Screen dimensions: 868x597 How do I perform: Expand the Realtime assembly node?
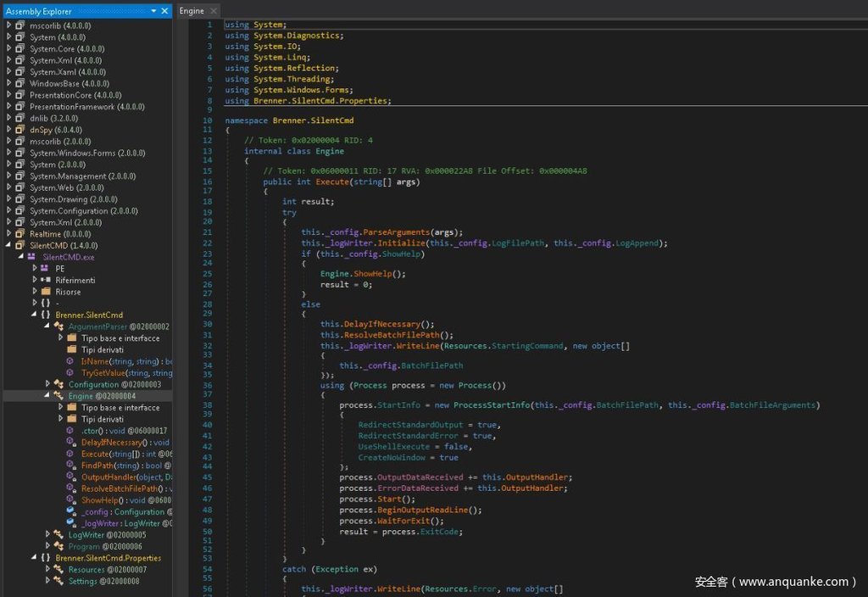pos(9,233)
